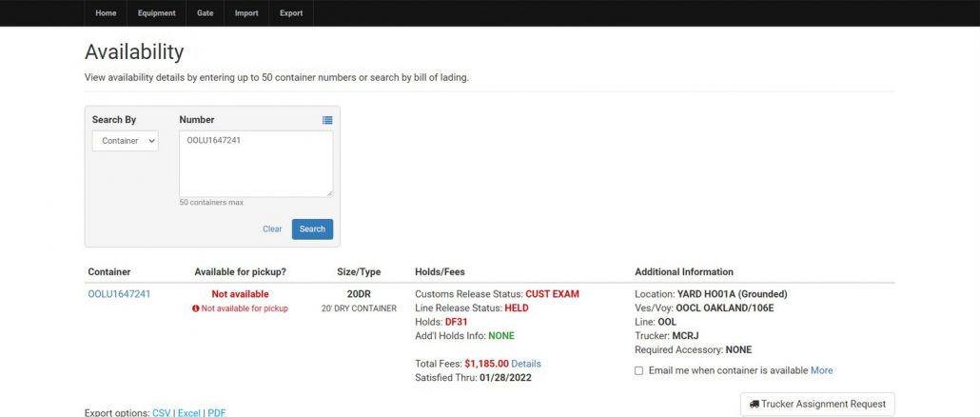Open the Gate menu

coord(206,13)
